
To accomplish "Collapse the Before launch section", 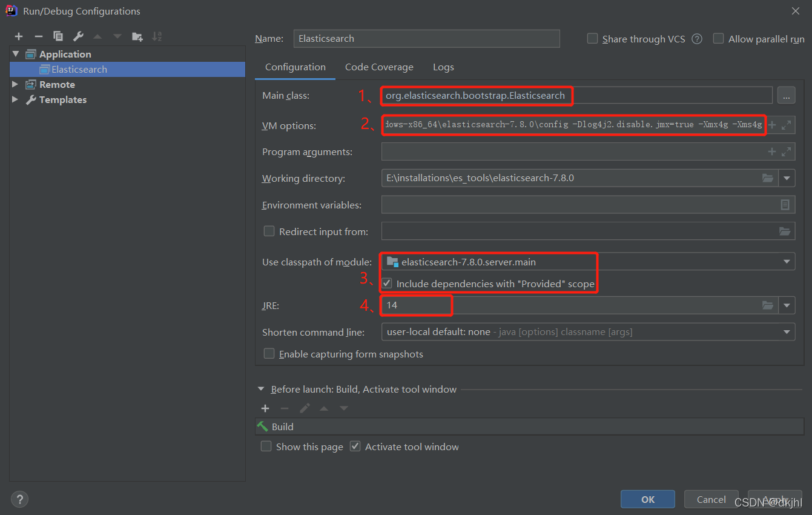I will click(261, 389).
